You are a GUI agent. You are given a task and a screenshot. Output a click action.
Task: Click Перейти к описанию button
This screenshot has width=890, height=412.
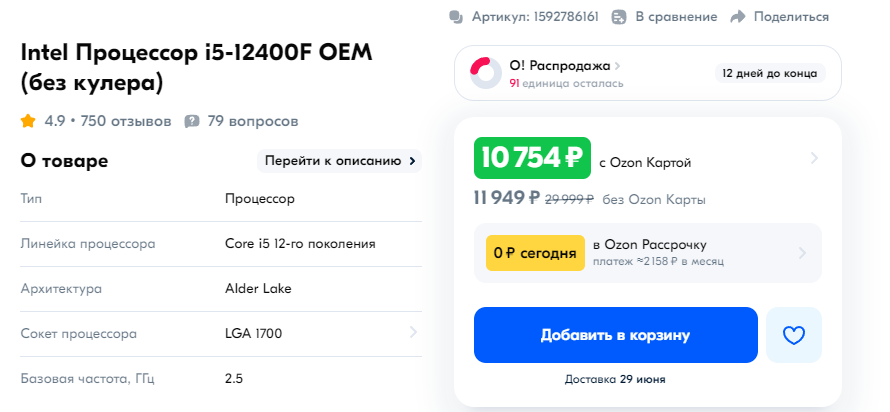(x=339, y=161)
